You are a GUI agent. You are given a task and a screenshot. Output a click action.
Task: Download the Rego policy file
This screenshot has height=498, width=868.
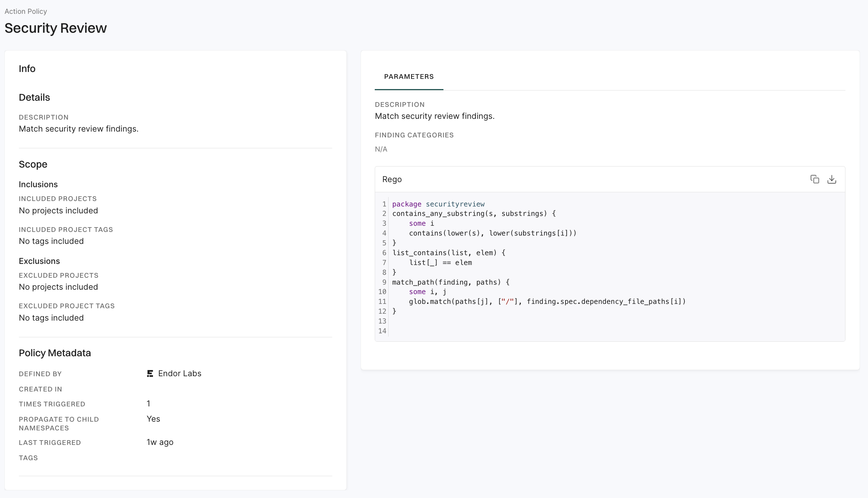(832, 179)
